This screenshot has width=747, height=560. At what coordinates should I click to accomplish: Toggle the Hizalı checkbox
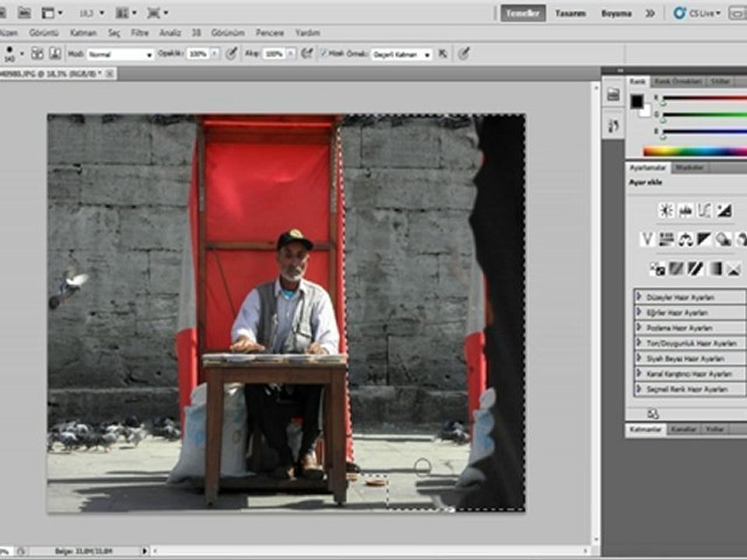point(324,54)
